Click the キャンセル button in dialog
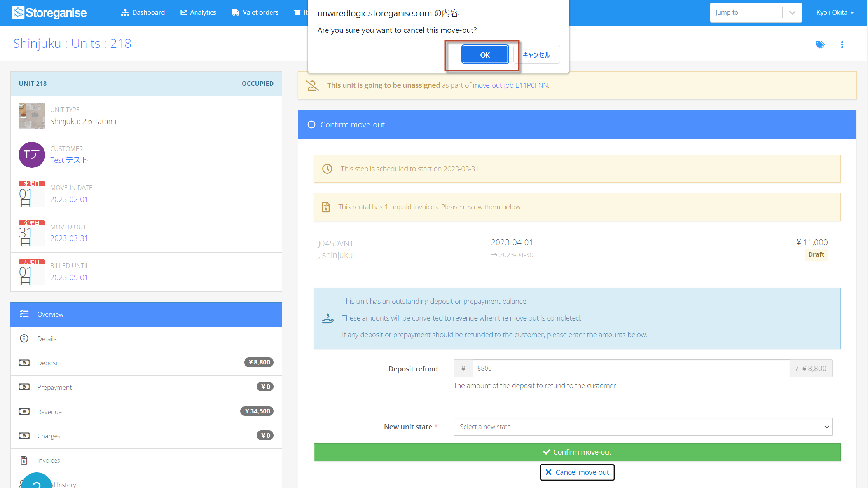Screen dimensions: 868x488 click(536, 55)
